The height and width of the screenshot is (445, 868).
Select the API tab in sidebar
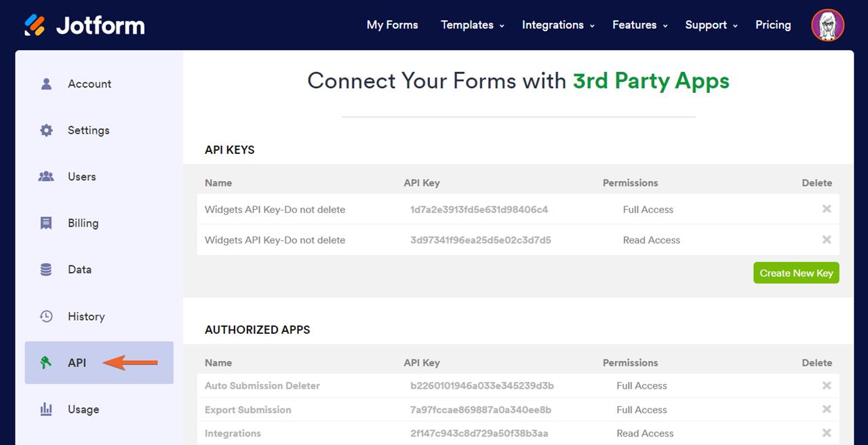(77, 363)
